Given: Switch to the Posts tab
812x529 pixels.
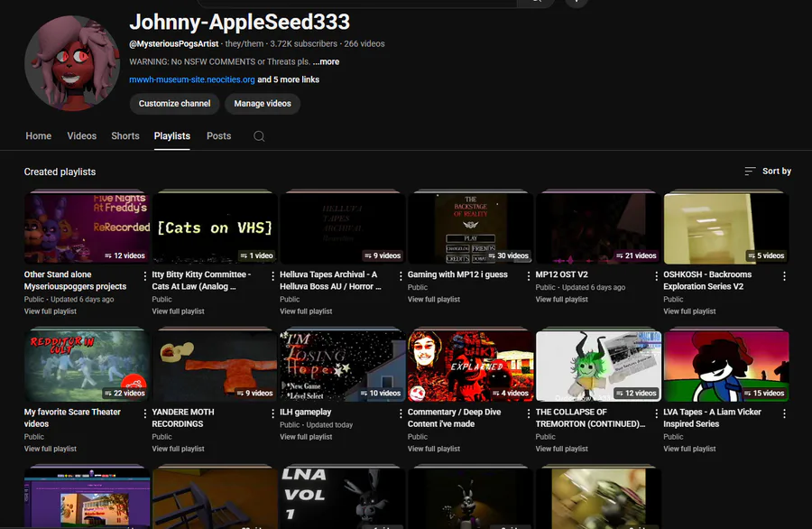Looking at the screenshot, I should [x=218, y=135].
